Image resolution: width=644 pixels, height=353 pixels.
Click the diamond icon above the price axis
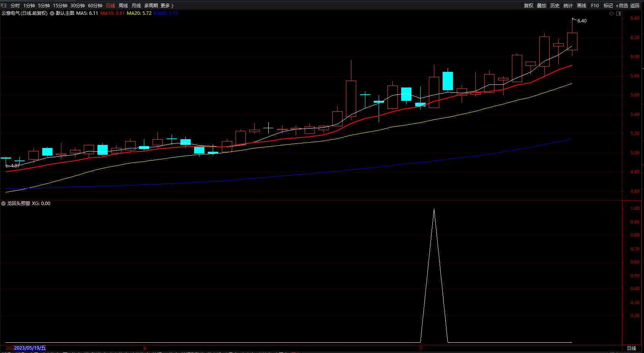(x=612, y=13)
